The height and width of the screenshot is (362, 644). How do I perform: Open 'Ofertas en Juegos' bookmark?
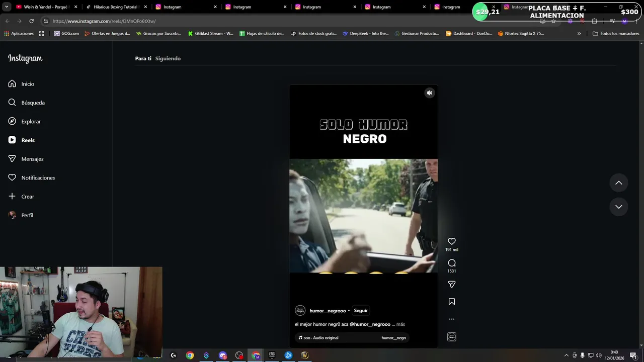pos(107,33)
